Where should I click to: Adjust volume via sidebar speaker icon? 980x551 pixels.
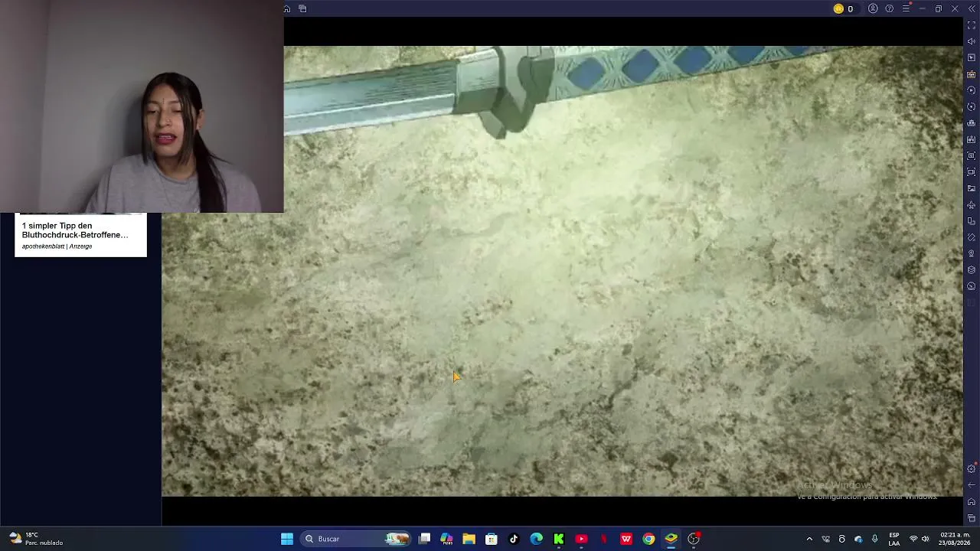pos(972,41)
